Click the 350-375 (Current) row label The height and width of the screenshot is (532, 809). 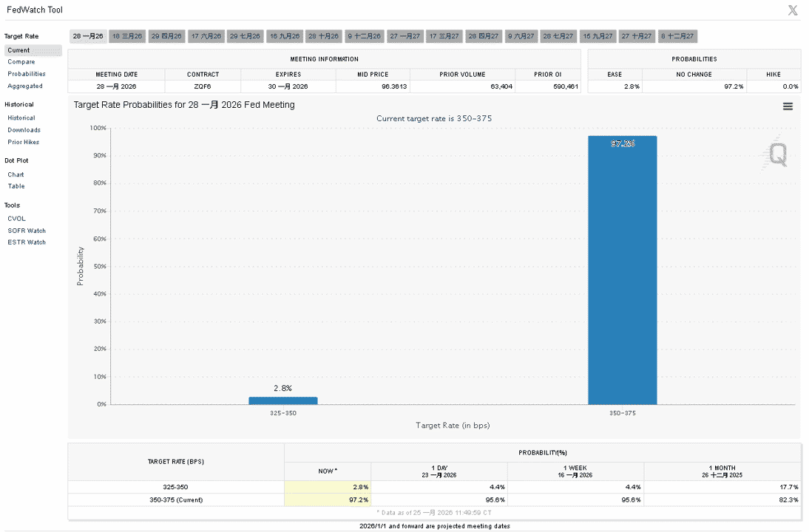coord(176,500)
